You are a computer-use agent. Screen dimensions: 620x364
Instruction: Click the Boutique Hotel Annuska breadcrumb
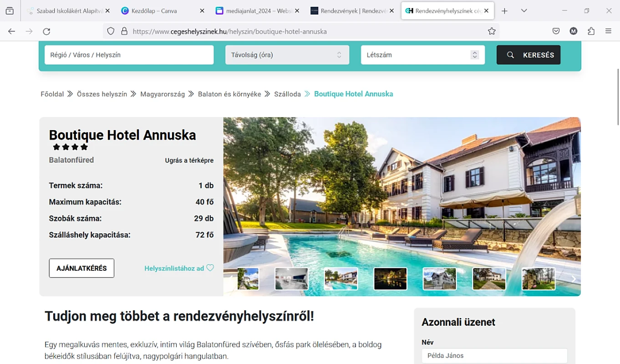pos(354,94)
